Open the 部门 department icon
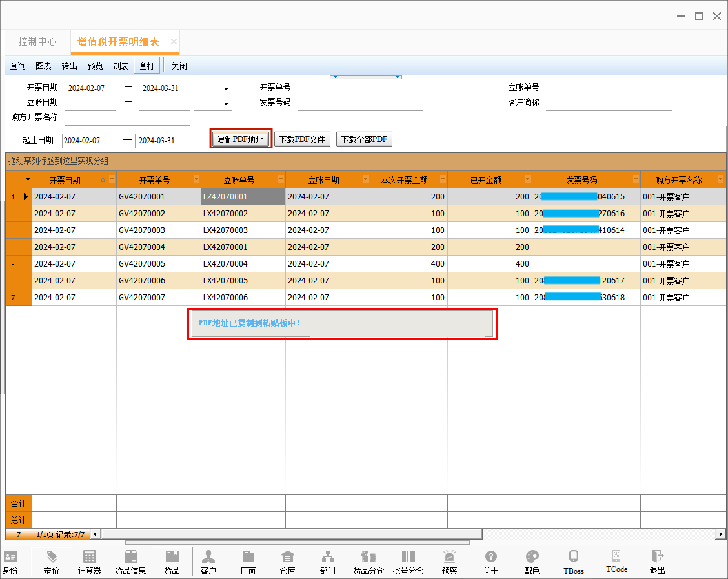Screen dimensions: 728x579 coord(327,562)
